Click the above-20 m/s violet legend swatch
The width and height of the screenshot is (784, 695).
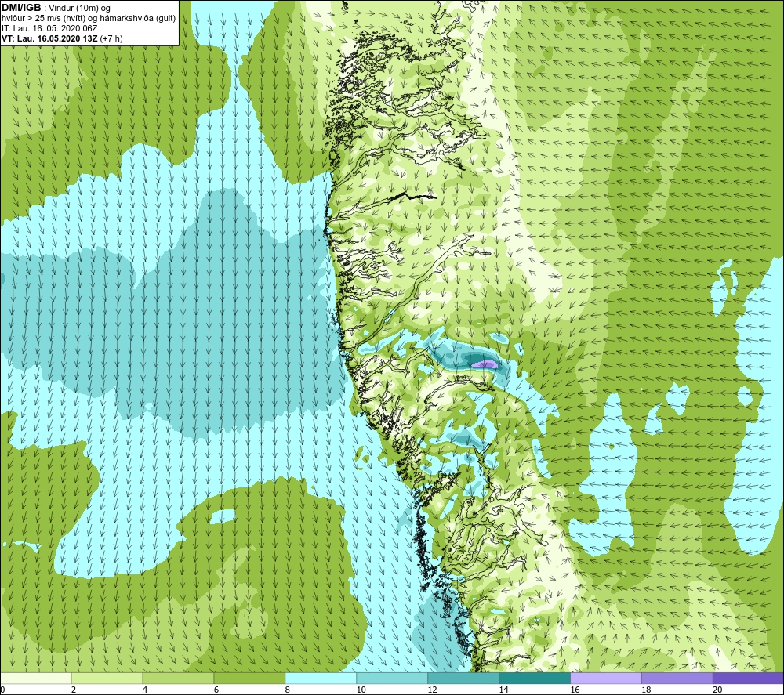click(x=748, y=678)
